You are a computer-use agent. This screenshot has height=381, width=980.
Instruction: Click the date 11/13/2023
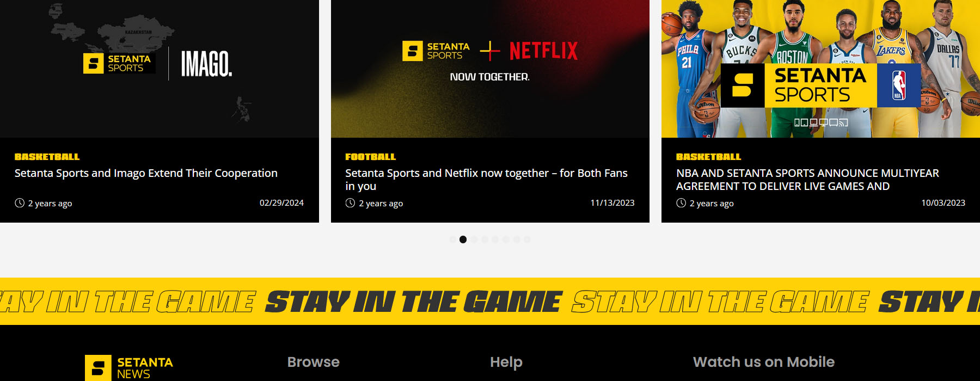[612, 203]
